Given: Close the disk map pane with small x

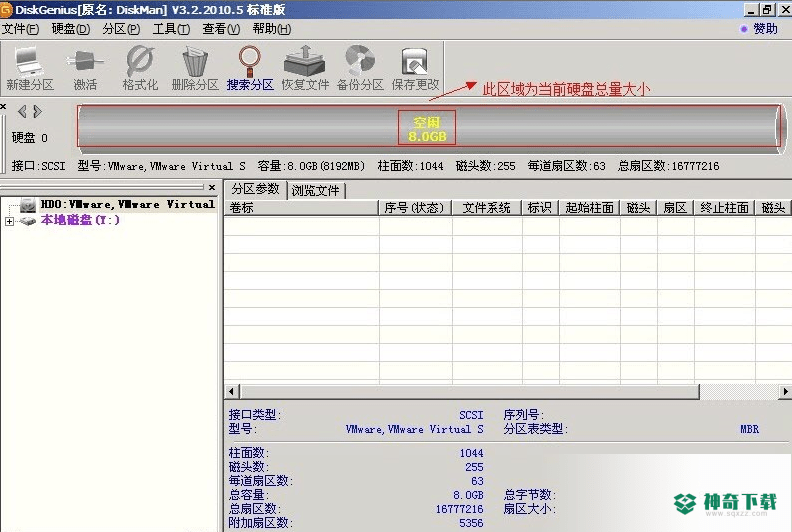Looking at the screenshot, I should tap(3, 107).
